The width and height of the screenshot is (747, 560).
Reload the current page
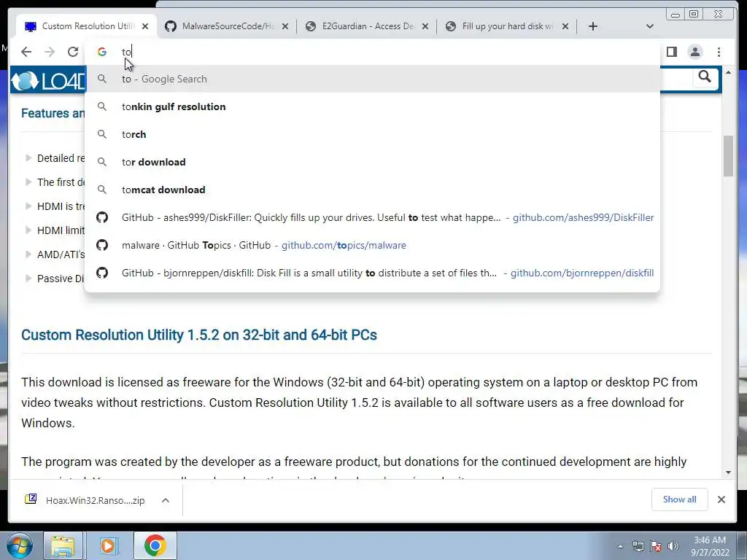[73, 52]
